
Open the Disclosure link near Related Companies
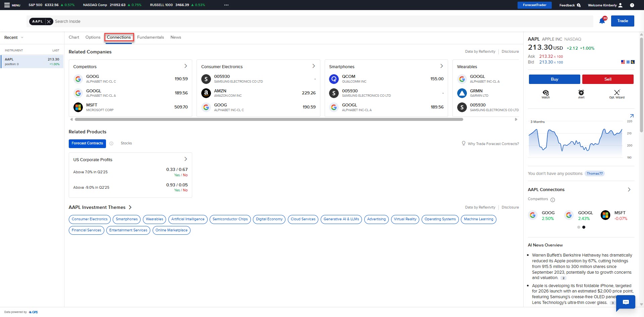pyautogui.click(x=510, y=51)
